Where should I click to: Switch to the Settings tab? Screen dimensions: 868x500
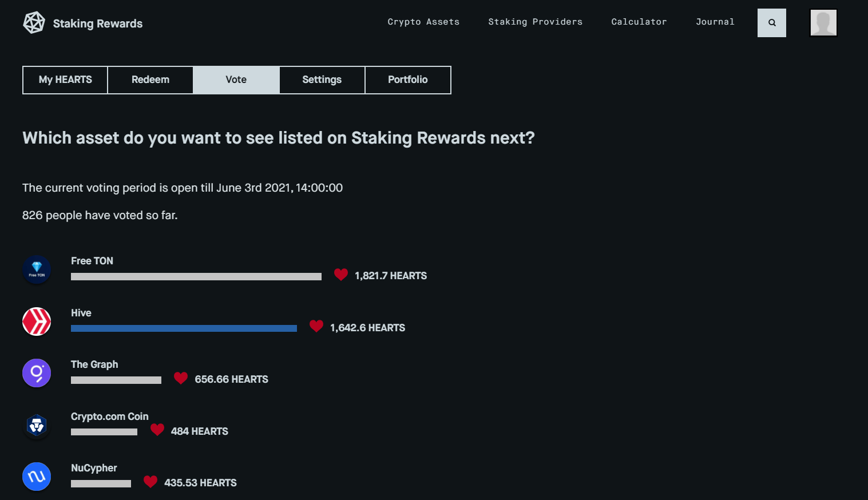coord(322,80)
